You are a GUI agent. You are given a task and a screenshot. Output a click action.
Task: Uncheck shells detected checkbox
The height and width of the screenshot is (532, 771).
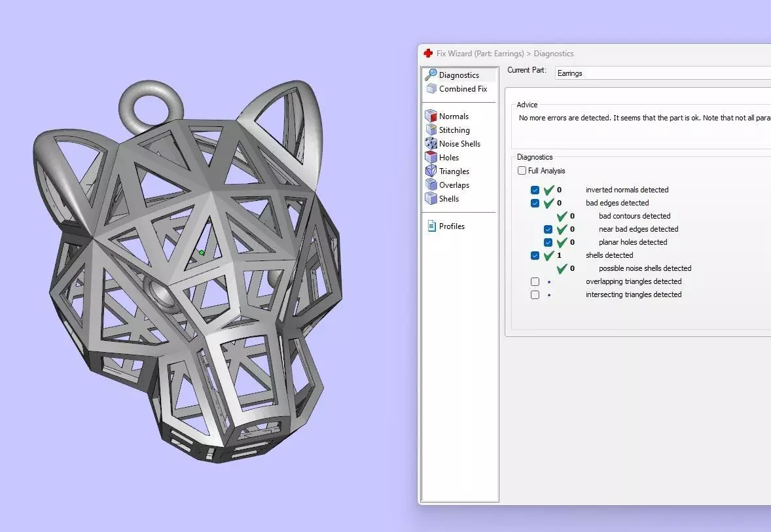(535, 256)
